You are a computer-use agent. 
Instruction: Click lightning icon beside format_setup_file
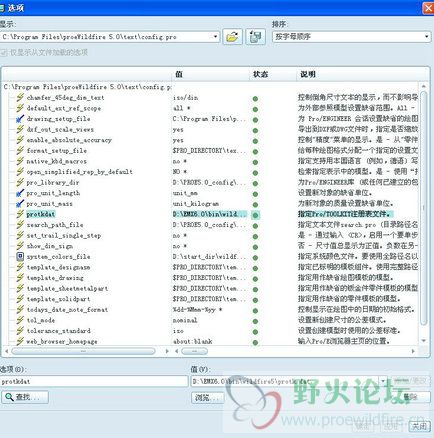20,151
